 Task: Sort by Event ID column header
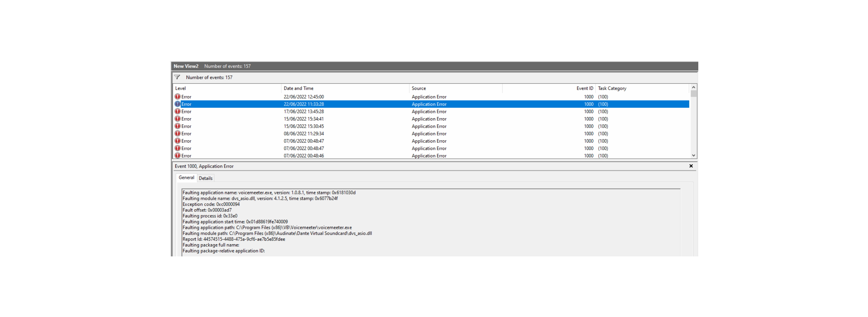(549, 88)
